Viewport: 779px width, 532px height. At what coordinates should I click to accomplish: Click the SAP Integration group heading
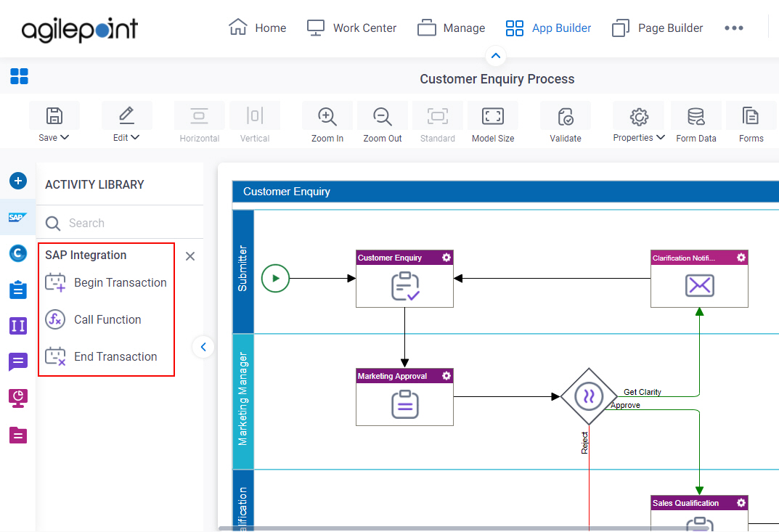[x=86, y=255]
